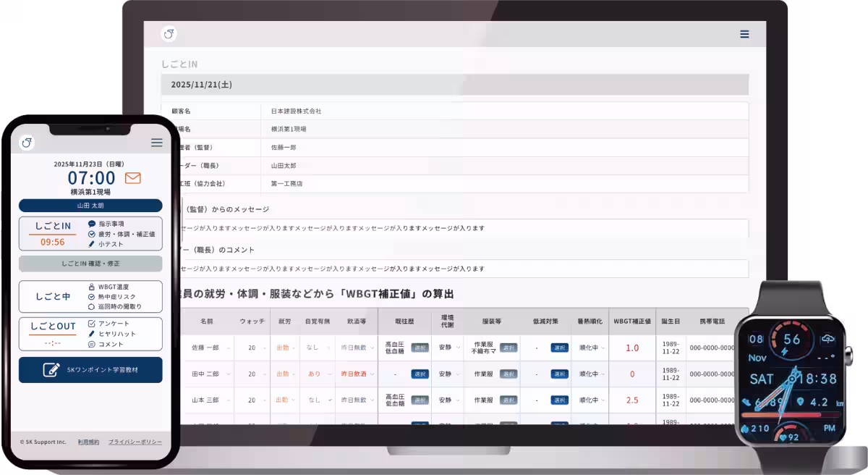Click the 小テスト pencil icon

(90, 243)
